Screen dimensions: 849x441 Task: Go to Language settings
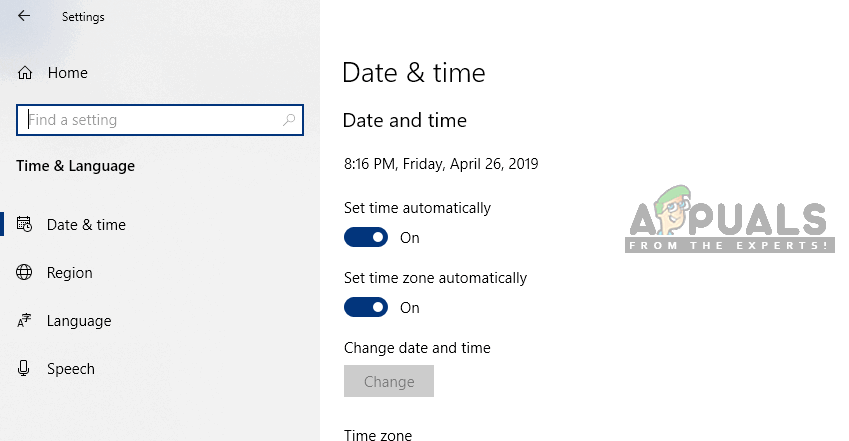point(79,321)
